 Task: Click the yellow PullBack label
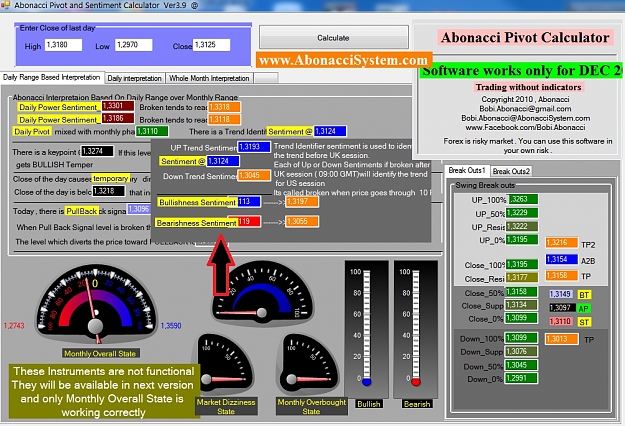[x=81, y=211]
